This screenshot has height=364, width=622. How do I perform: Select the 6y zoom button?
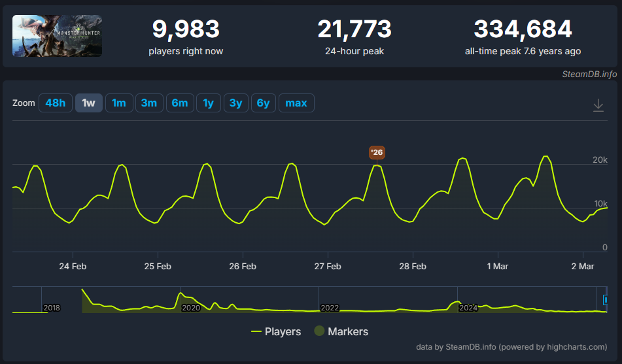(x=263, y=103)
